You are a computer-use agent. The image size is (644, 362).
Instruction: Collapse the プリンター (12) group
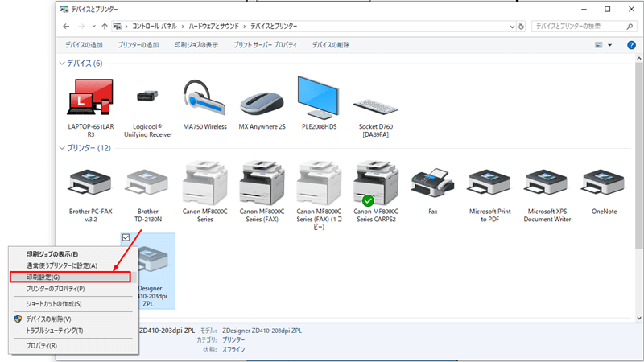coord(62,148)
